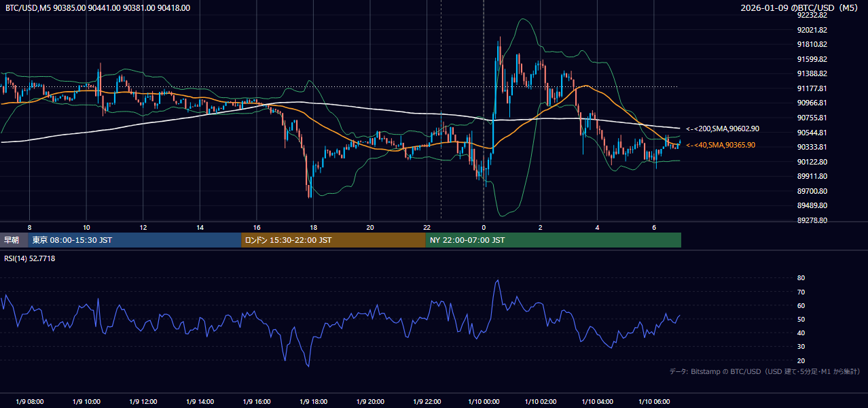The width and height of the screenshot is (868, 408).
Task: Select the 1/10 00:00 time label
Action: [484, 401]
